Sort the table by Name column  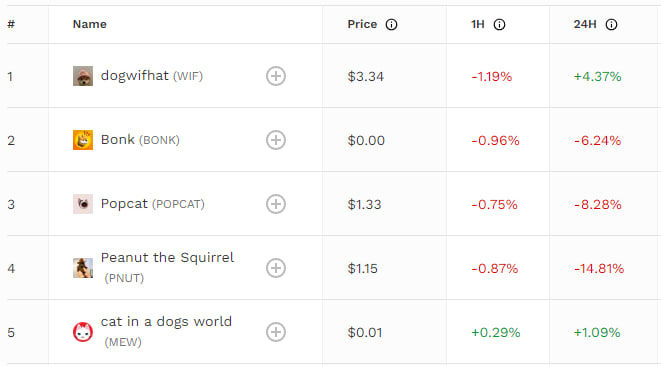(89, 24)
